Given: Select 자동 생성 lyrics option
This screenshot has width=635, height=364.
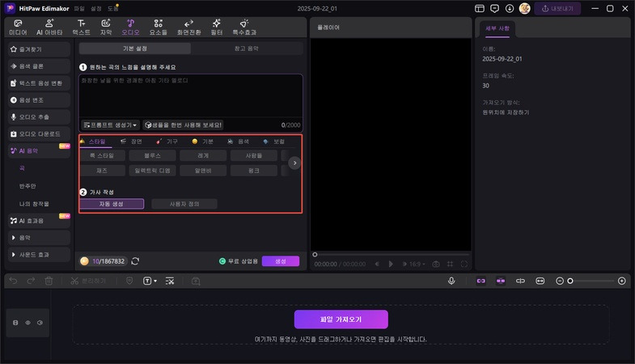Looking at the screenshot, I should 112,204.
